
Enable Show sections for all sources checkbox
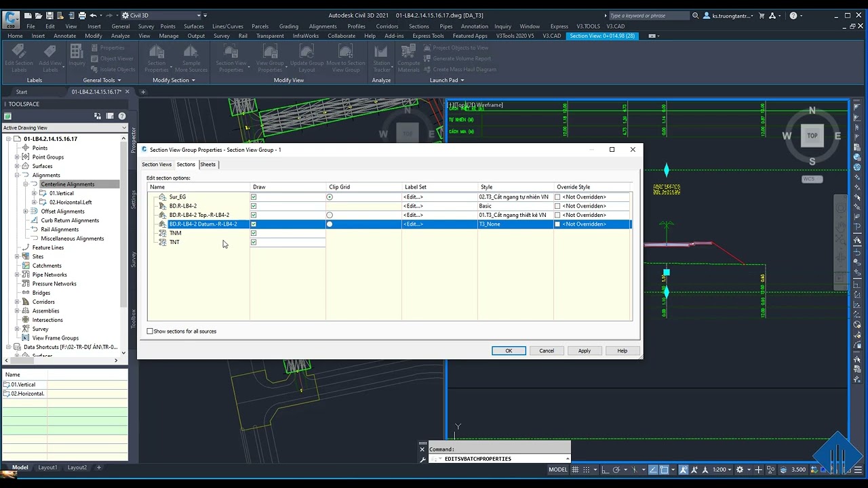[x=150, y=331]
